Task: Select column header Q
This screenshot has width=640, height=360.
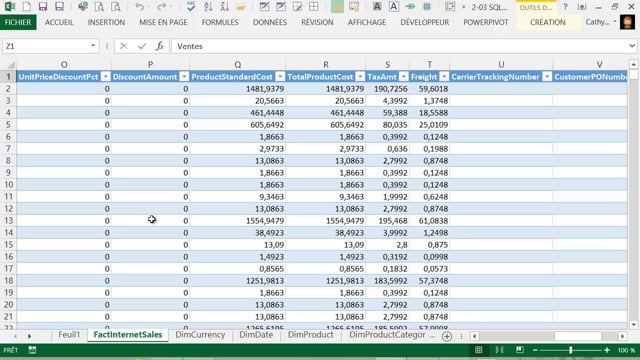Action: click(x=238, y=64)
